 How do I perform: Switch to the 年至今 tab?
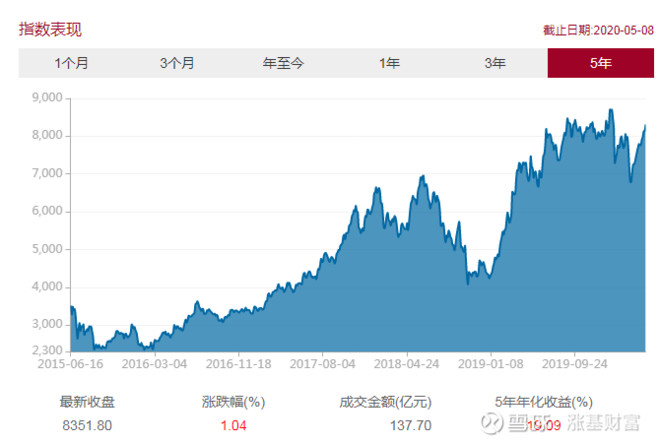point(283,63)
